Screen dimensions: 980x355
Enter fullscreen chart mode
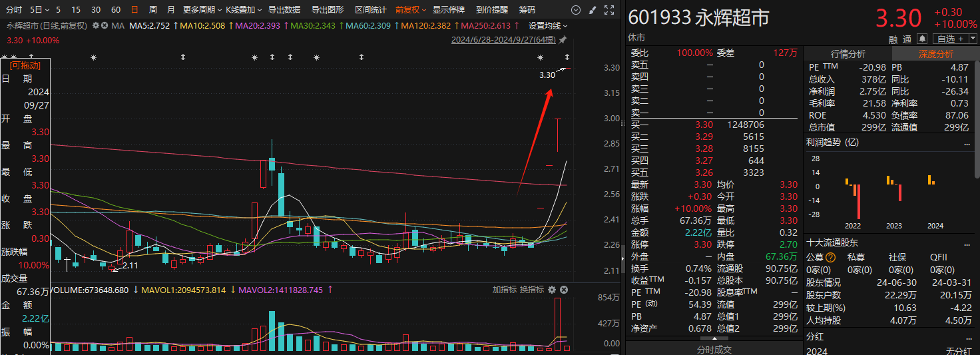[609, 10]
